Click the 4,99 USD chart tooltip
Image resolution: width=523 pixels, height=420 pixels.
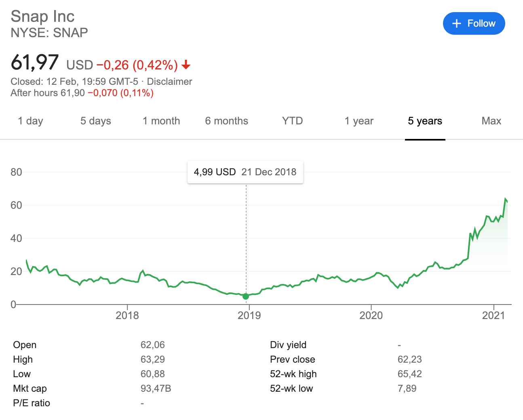click(x=245, y=172)
